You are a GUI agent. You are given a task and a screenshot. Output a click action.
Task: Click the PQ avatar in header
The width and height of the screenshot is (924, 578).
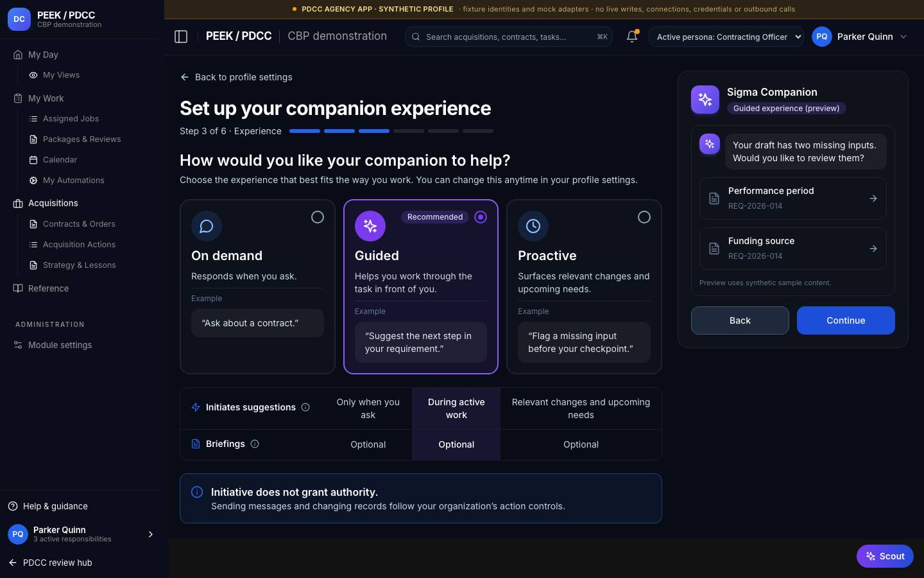(x=822, y=37)
